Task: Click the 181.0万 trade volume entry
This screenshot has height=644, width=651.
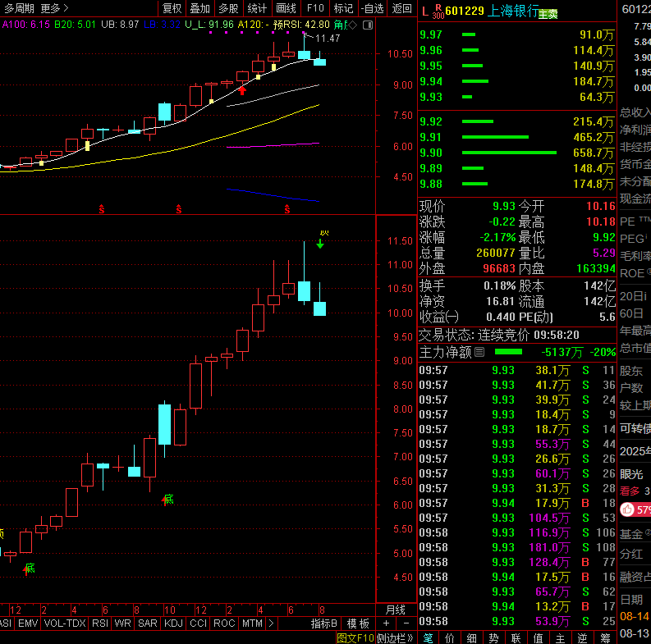Action: [549, 547]
